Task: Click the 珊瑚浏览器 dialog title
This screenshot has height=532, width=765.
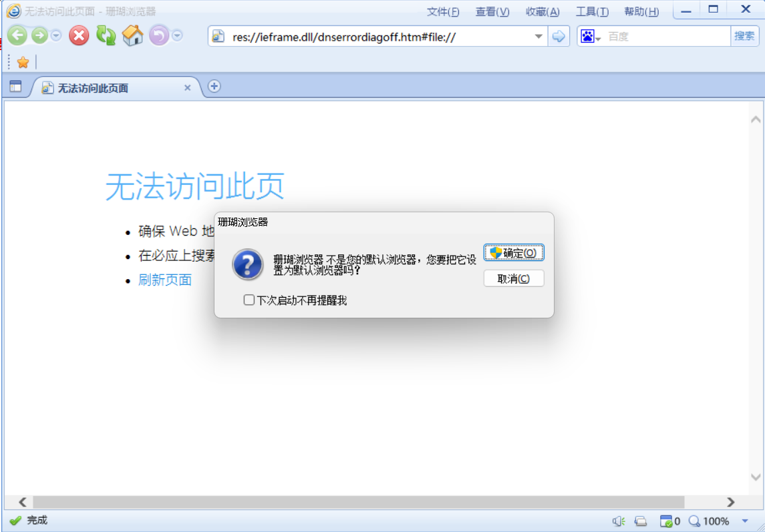Action: coord(243,222)
